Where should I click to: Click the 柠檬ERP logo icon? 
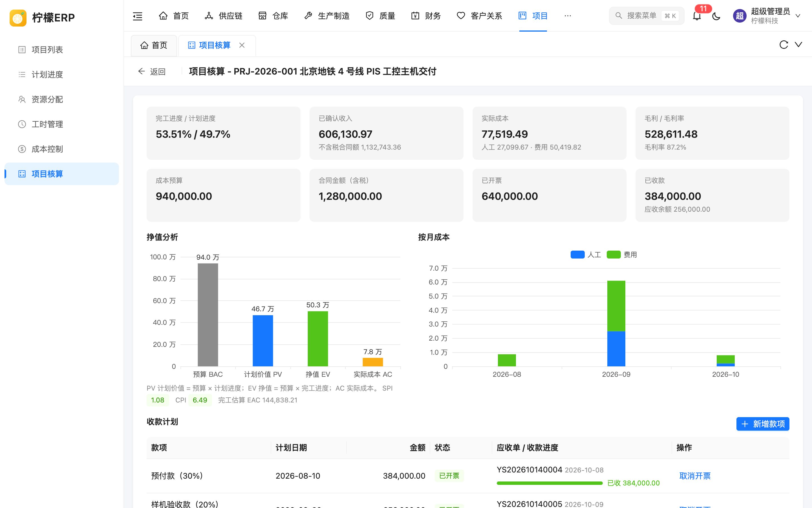(18, 18)
